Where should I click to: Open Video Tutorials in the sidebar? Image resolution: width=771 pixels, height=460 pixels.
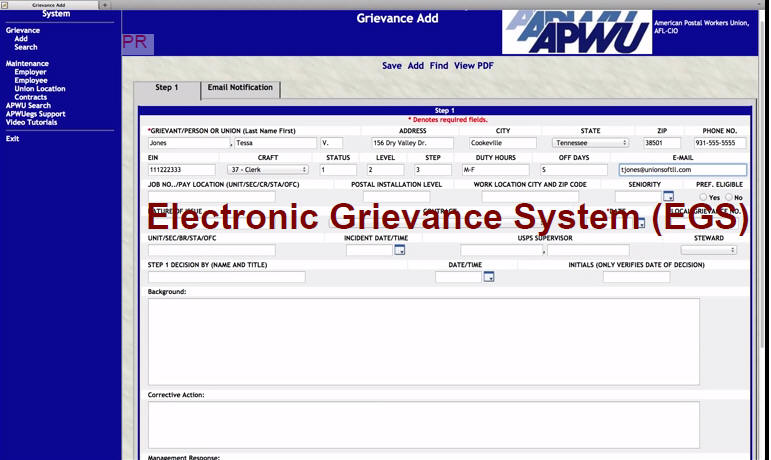31,122
